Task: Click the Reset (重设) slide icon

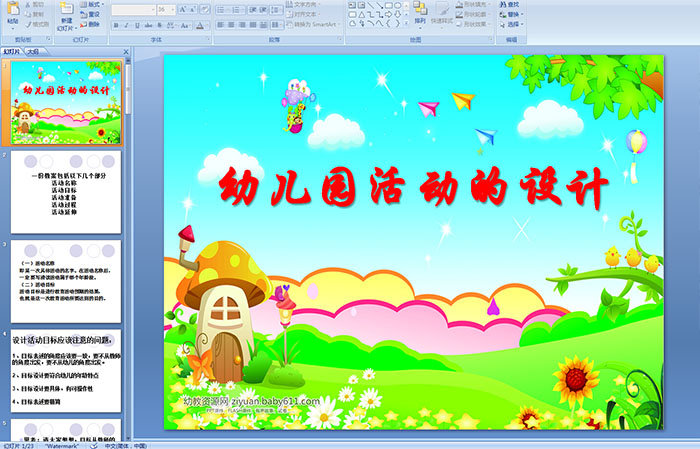Action: [x=84, y=14]
